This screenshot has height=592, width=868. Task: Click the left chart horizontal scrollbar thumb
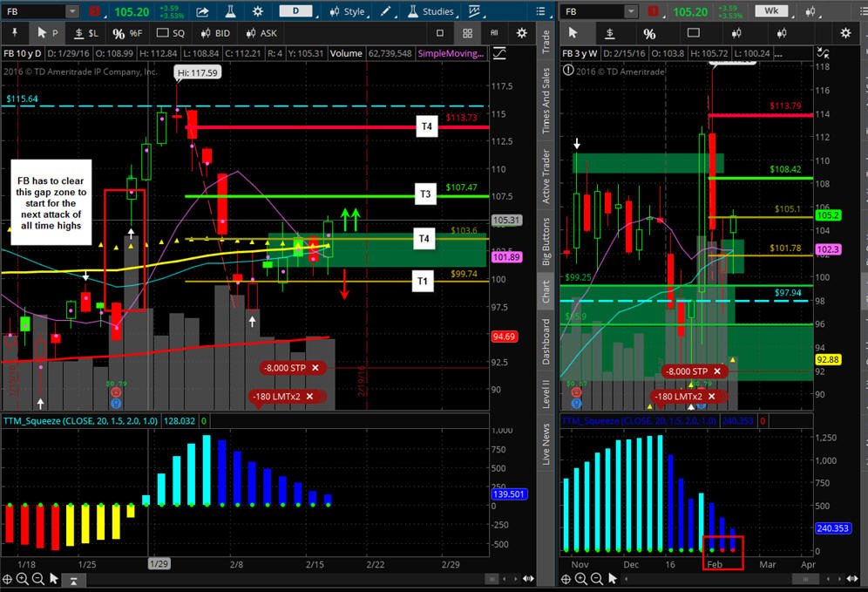tap(491, 579)
